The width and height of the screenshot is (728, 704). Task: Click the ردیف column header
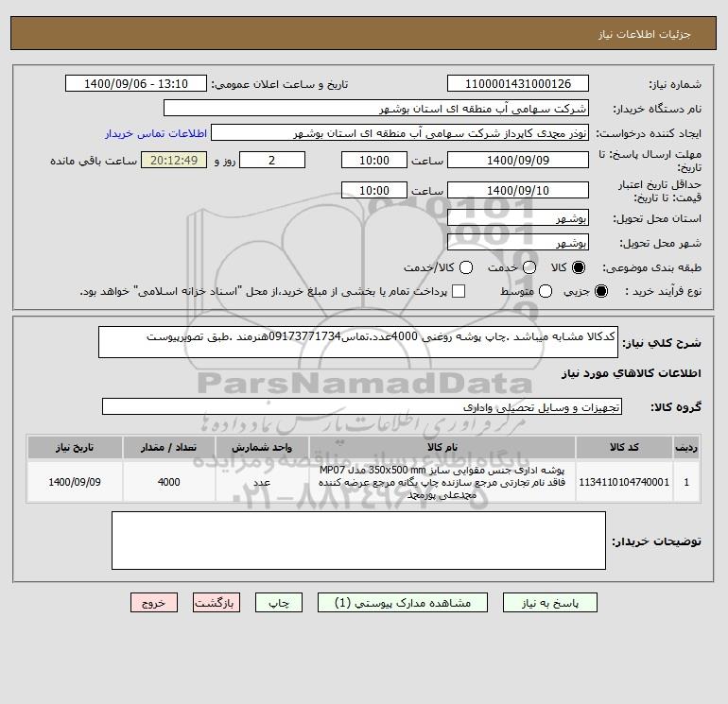[x=686, y=447]
